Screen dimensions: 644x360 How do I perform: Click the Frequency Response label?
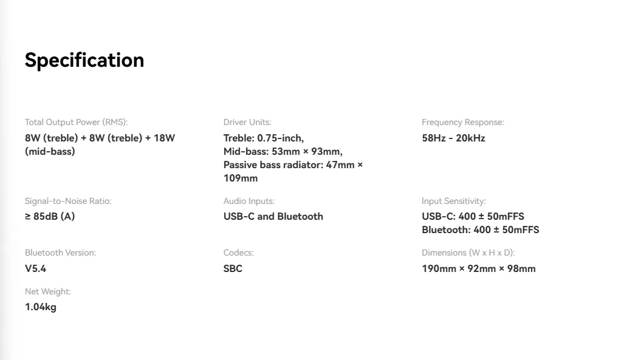click(x=463, y=122)
